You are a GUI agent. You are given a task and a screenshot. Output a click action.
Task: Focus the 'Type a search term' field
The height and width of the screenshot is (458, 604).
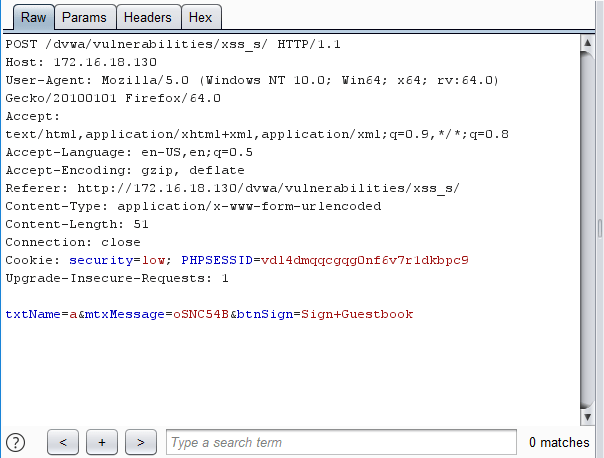340,442
